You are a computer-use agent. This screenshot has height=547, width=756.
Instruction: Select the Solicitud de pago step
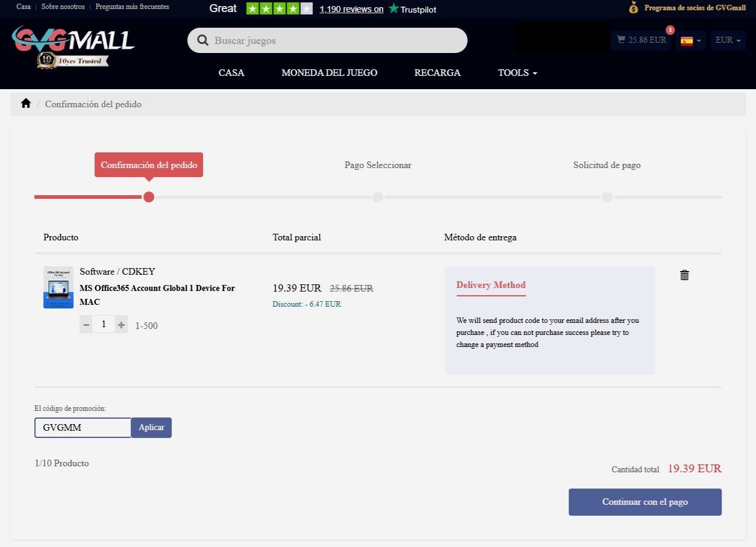[607, 165]
